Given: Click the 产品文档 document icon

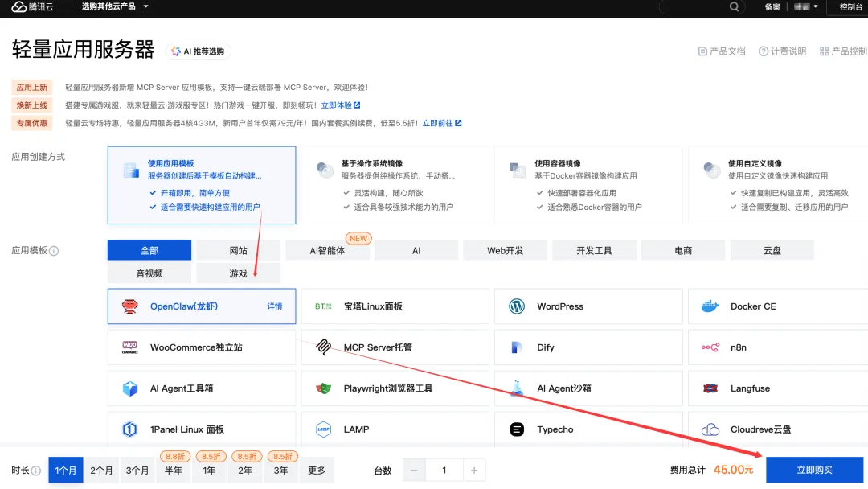Looking at the screenshot, I should click(702, 51).
